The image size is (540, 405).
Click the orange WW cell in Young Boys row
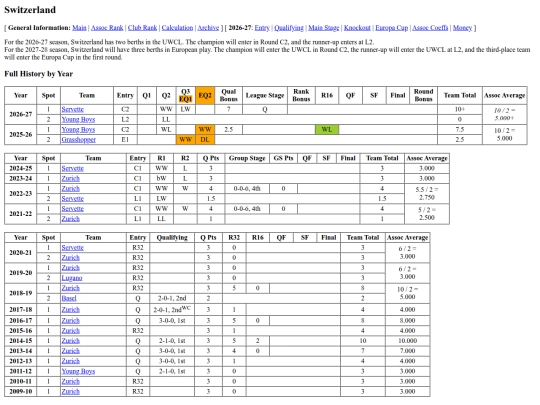[x=205, y=129]
